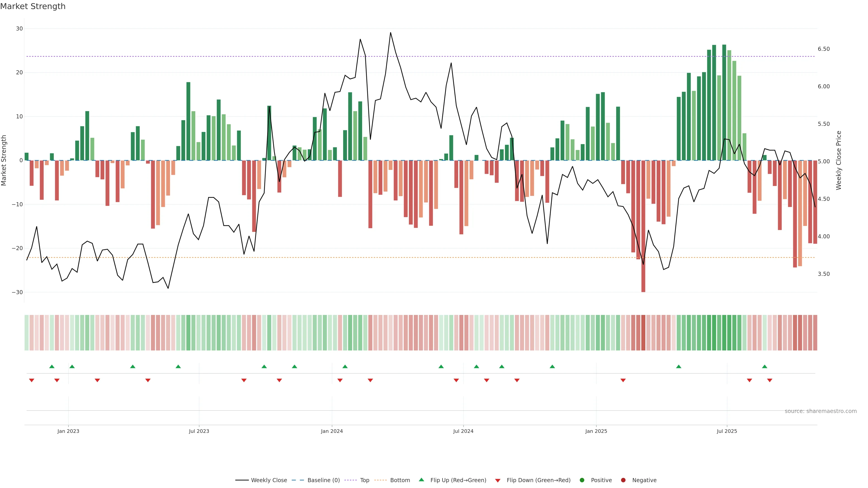The width and height of the screenshot is (868, 488).
Task: Click the rightmost red Flip Down marker
Action: point(770,380)
